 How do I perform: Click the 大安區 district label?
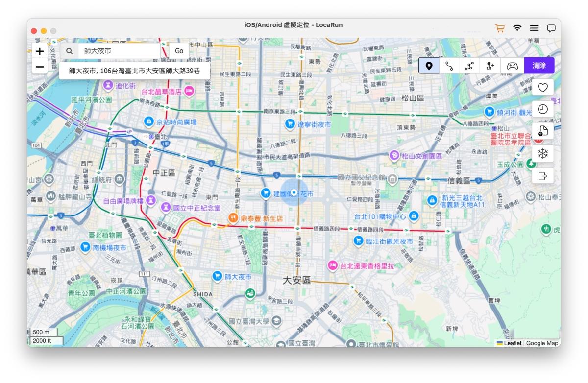pyautogui.click(x=297, y=280)
